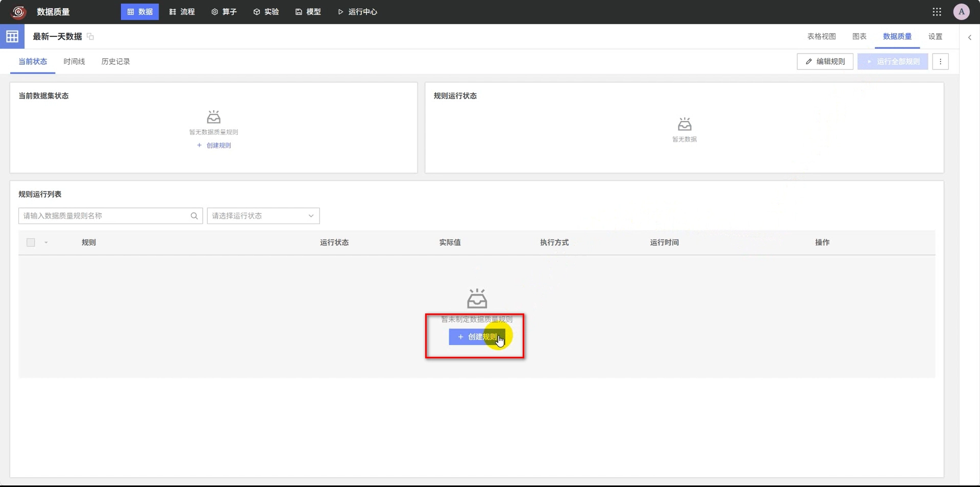The height and width of the screenshot is (487, 980).
Task: Click blue 创建规则 button in rule list
Action: pos(477,337)
